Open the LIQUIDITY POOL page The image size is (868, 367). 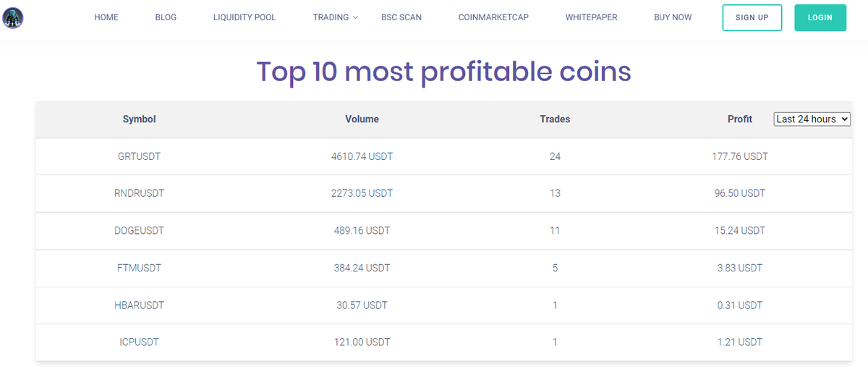[x=244, y=17]
